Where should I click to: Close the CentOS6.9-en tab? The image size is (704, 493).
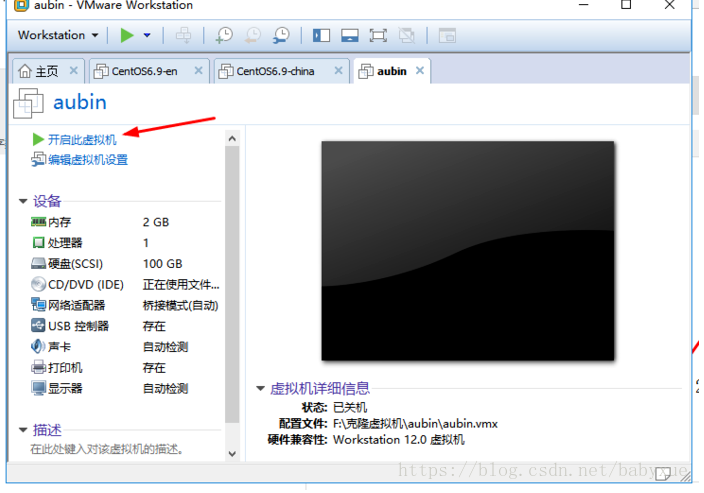[198, 70]
